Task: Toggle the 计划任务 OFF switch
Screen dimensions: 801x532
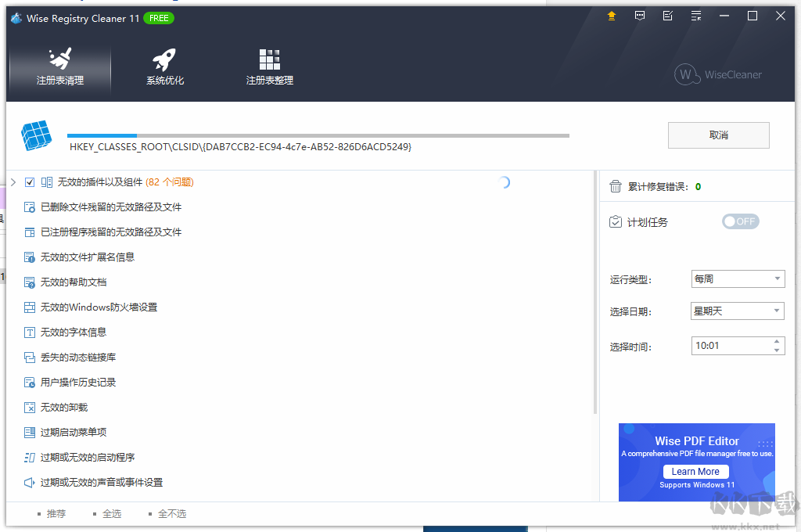Action: pyautogui.click(x=741, y=221)
